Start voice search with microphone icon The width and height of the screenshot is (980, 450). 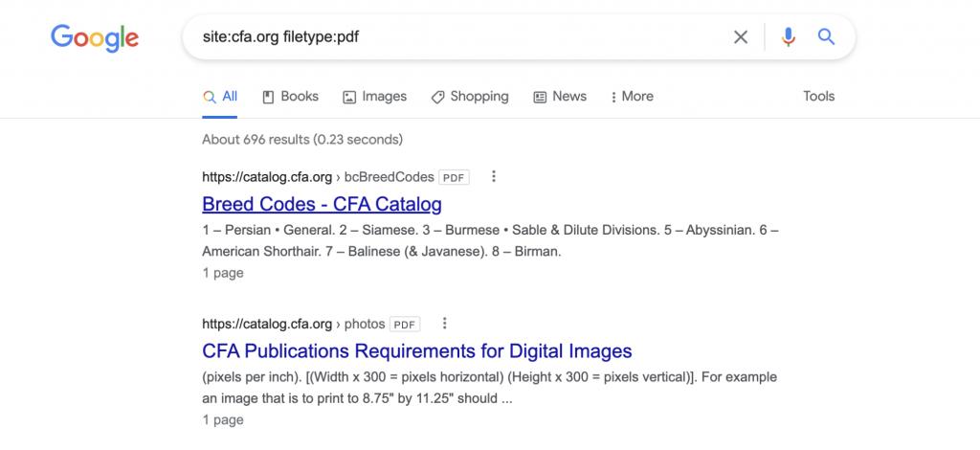789,37
